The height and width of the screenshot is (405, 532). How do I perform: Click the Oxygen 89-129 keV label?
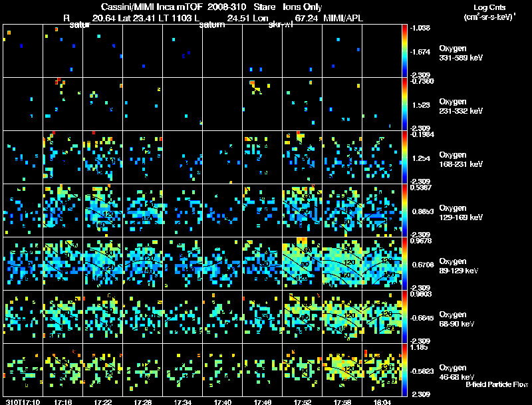pos(459,266)
